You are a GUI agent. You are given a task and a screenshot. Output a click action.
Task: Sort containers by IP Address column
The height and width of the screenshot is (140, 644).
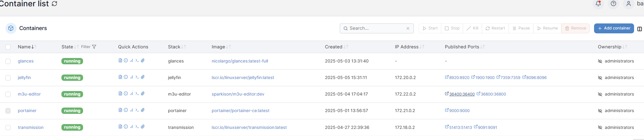410,47
